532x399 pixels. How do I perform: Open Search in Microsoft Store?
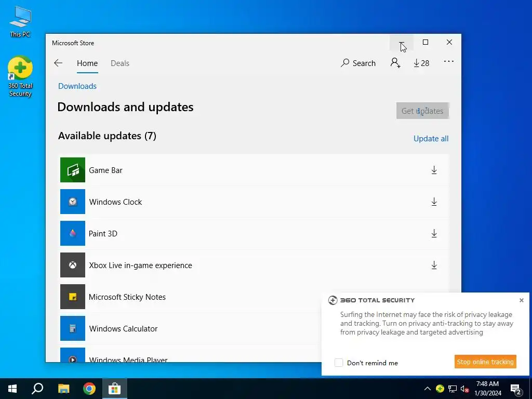[358, 63]
